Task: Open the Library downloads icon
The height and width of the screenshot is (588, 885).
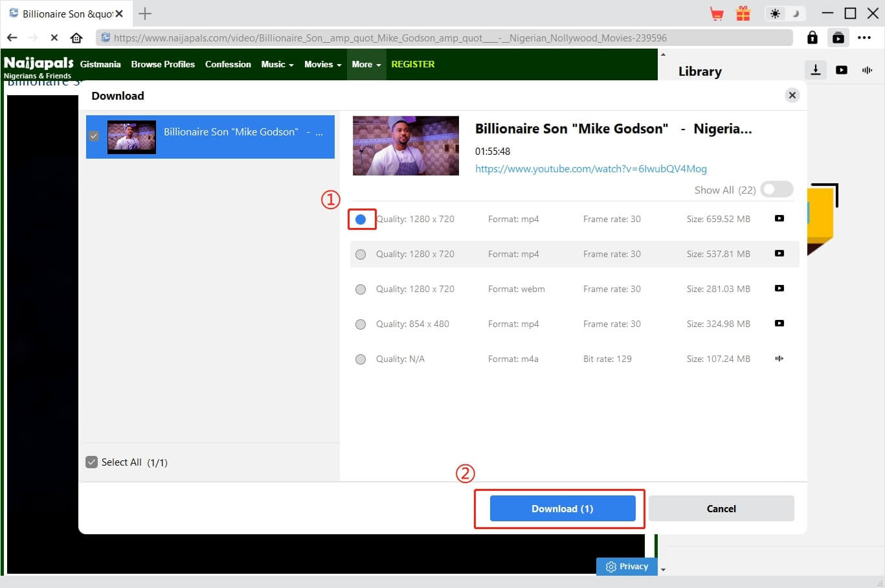Action: pyautogui.click(x=816, y=70)
